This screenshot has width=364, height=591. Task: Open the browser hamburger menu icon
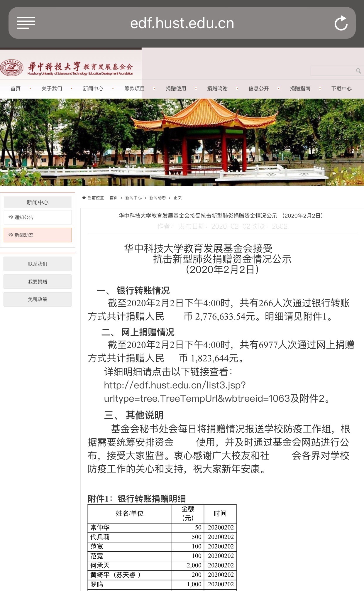pyautogui.click(x=26, y=23)
